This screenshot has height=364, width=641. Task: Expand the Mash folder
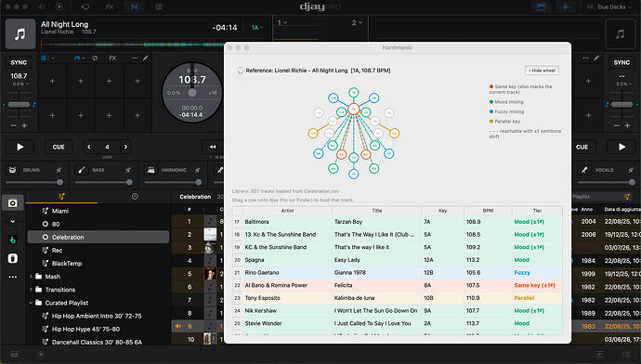click(31, 277)
